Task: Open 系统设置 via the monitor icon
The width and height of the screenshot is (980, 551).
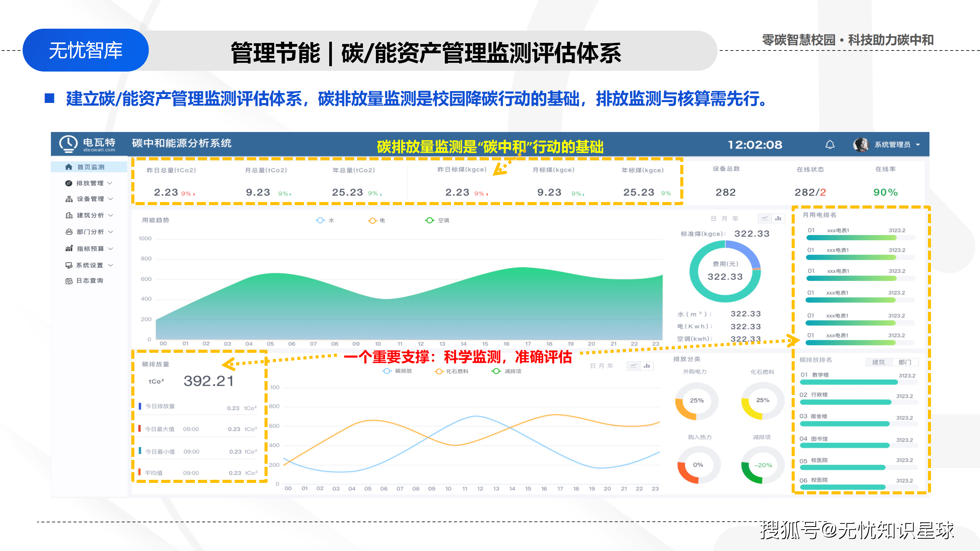Action: 68,264
